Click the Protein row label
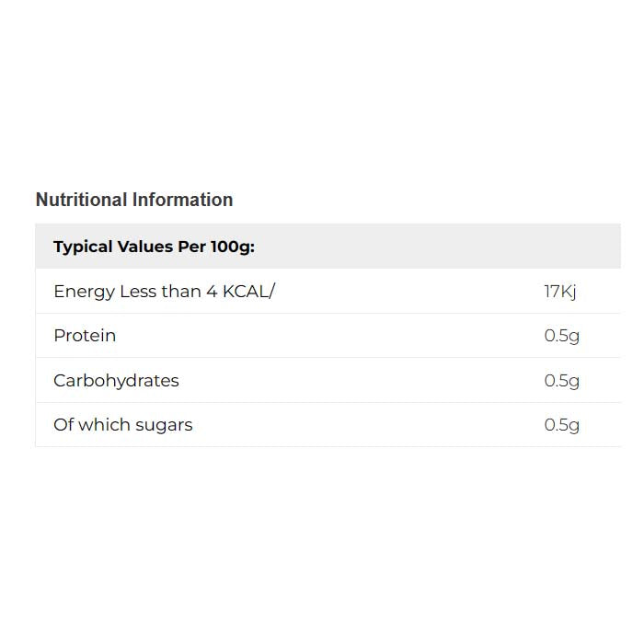The height and width of the screenshot is (644, 644). [x=85, y=336]
